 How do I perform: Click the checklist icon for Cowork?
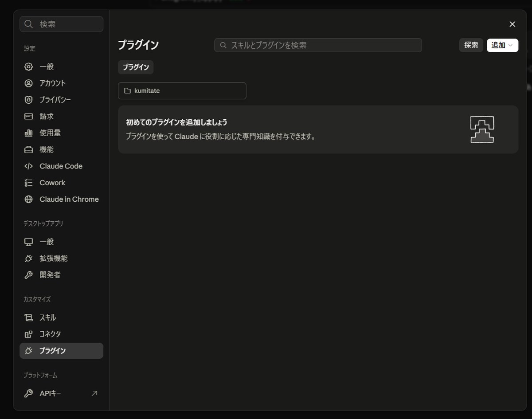[x=28, y=183]
